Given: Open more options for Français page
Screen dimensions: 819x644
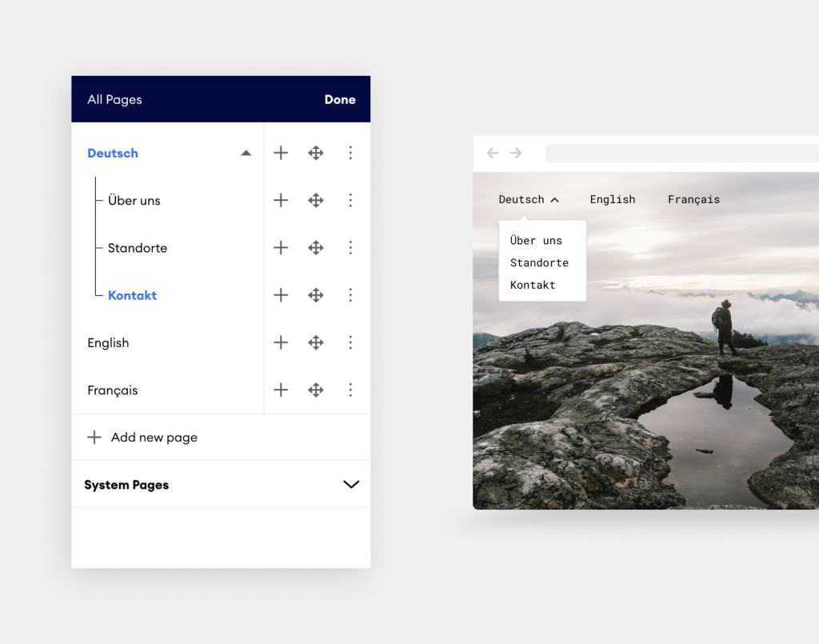Looking at the screenshot, I should click(x=350, y=390).
